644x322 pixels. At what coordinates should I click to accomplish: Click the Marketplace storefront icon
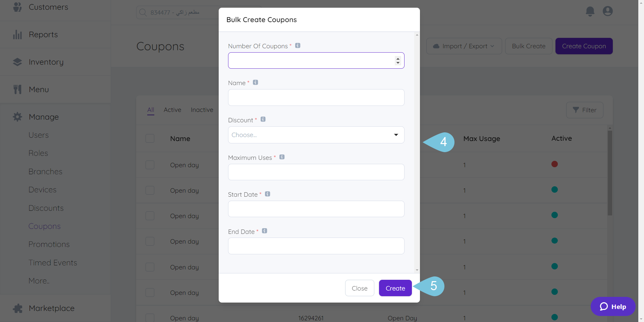pyautogui.click(x=17, y=308)
